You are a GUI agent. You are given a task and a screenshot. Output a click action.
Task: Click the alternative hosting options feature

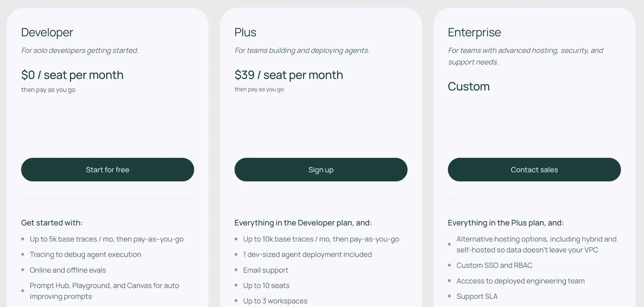pos(536,245)
